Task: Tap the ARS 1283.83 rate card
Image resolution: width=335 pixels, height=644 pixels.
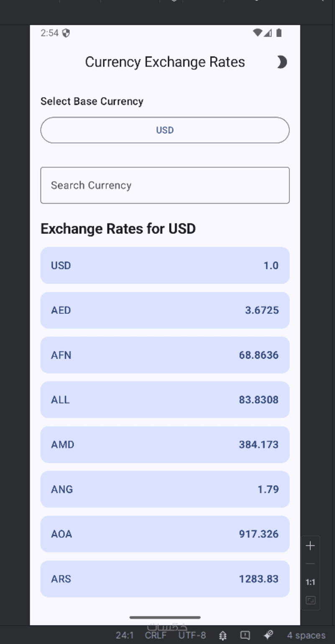Action: click(165, 579)
